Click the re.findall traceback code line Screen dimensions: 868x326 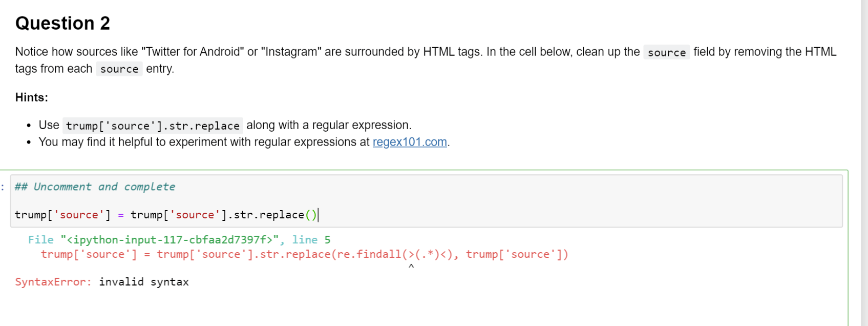coord(304,254)
